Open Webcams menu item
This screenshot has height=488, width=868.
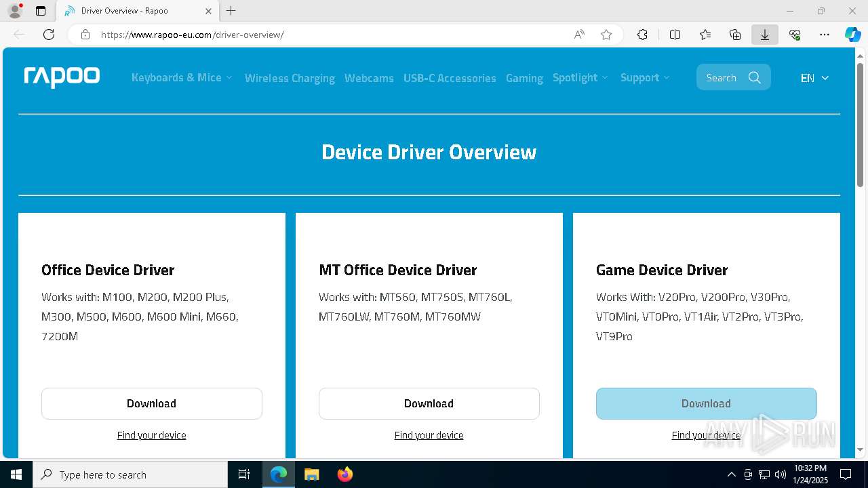pos(369,78)
